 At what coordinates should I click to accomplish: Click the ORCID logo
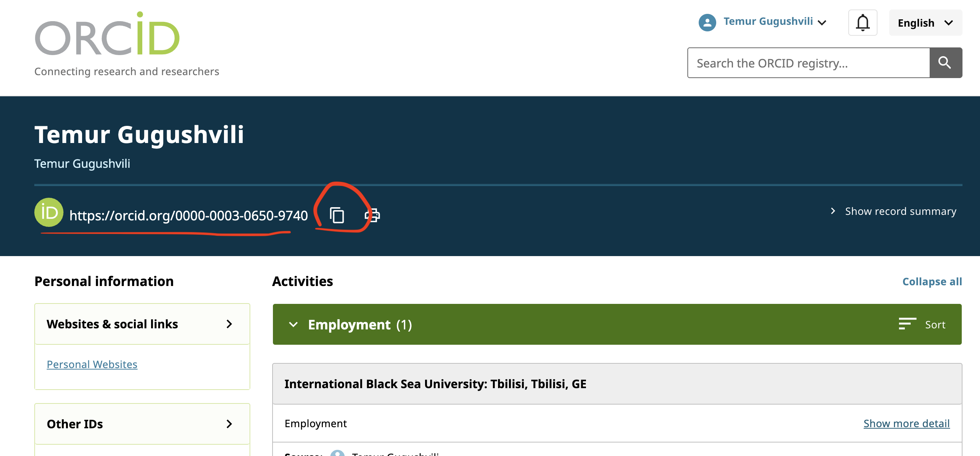click(107, 34)
